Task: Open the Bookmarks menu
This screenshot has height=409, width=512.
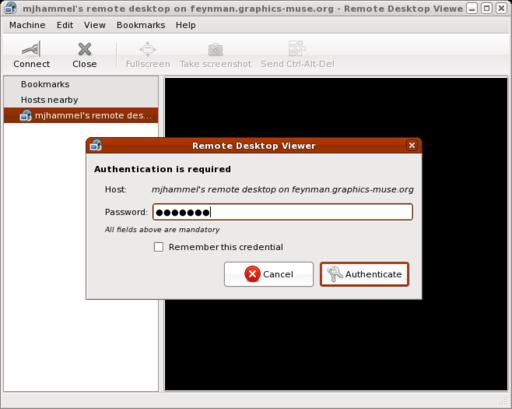Action: tap(141, 25)
